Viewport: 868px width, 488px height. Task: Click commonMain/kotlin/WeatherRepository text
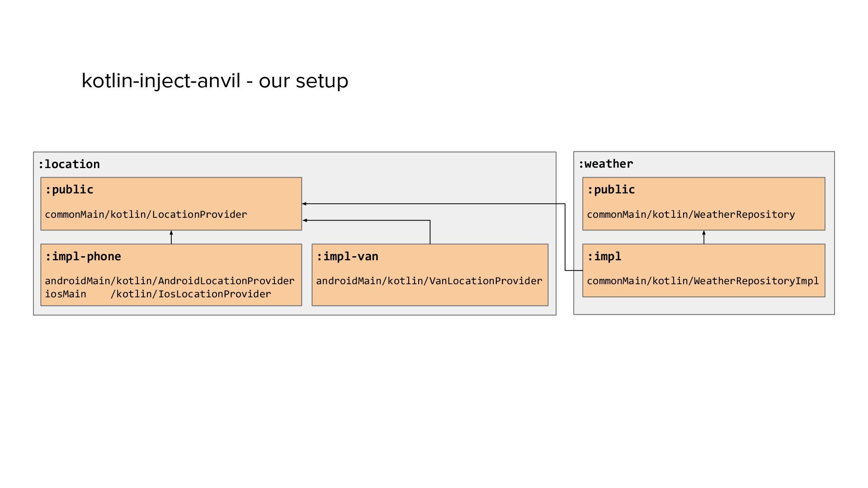pyautogui.click(x=691, y=215)
